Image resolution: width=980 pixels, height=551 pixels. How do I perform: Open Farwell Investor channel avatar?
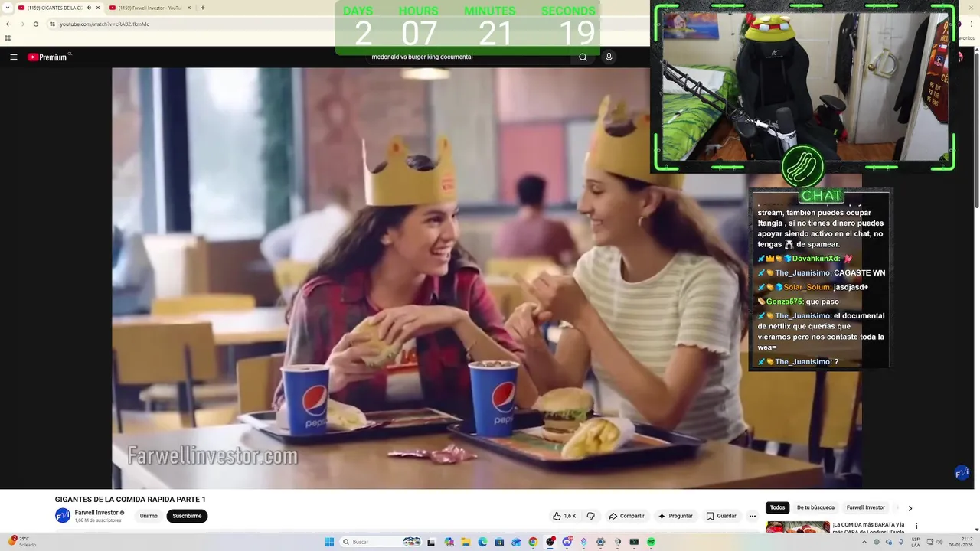click(x=63, y=516)
